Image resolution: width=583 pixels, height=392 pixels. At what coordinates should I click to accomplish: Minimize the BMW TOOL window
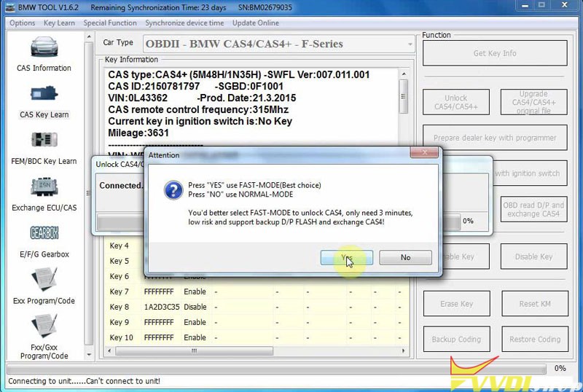(525, 6)
